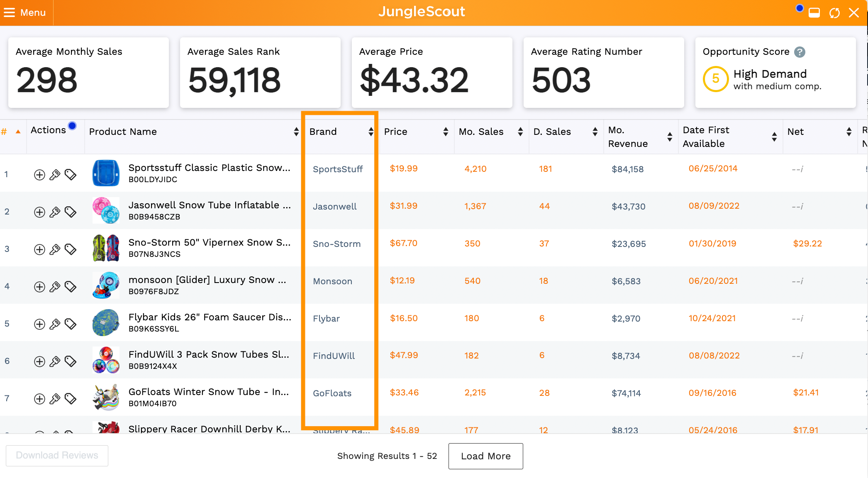Viewport: 868px width, 478px height.
Task: Add Jasonwell Snow Tube with plus icon
Action: pos(39,212)
